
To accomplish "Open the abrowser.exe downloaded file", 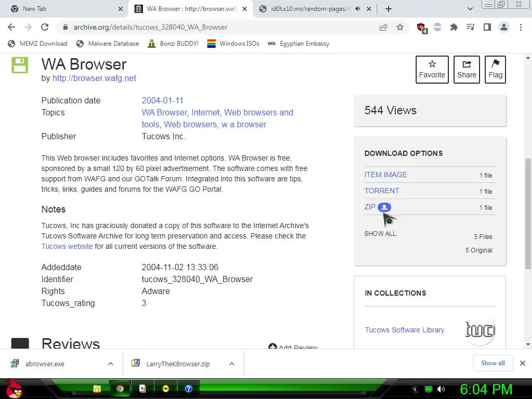I will (45, 364).
